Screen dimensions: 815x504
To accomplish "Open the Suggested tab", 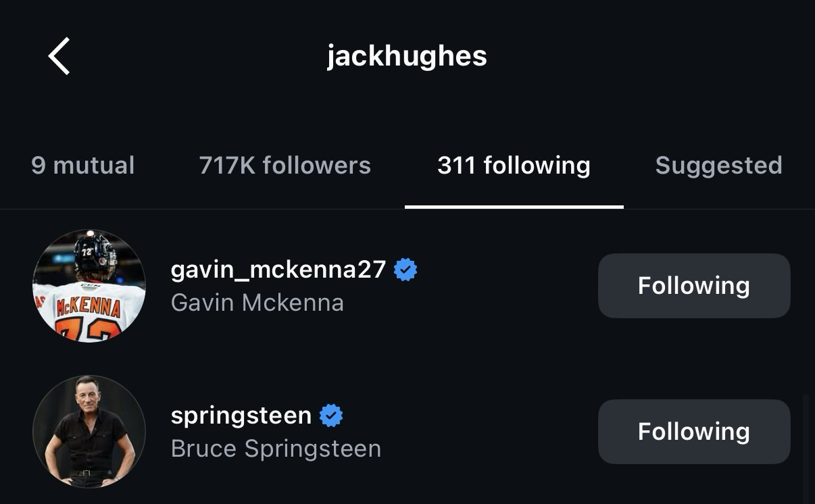I will pyautogui.click(x=718, y=166).
